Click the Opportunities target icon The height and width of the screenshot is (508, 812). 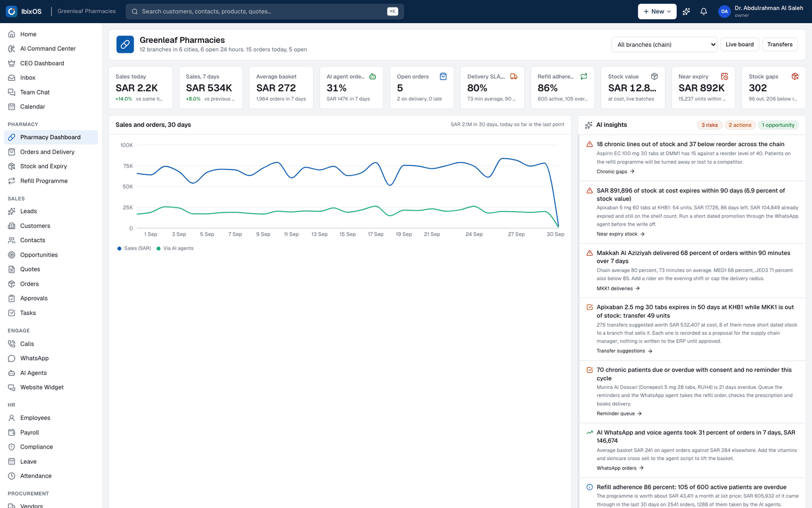(12, 255)
